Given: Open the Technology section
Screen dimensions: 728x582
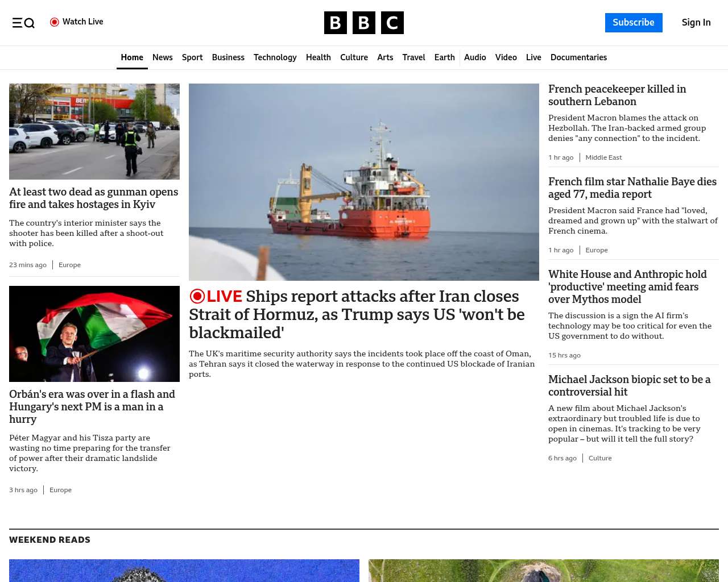Looking at the screenshot, I should pyautogui.click(x=275, y=57).
